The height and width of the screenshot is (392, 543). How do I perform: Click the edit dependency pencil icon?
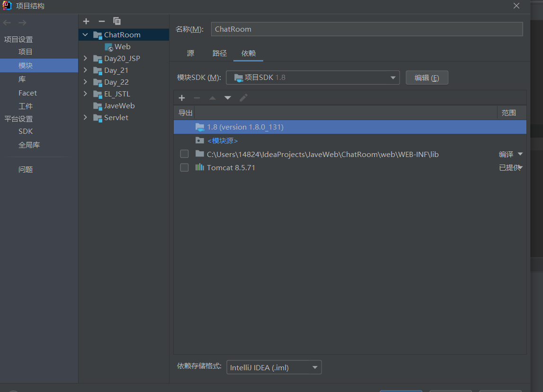(x=243, y=98)
